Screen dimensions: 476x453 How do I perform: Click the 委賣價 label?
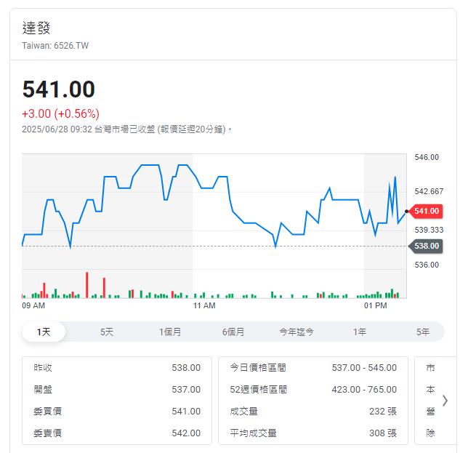point(48,433)
